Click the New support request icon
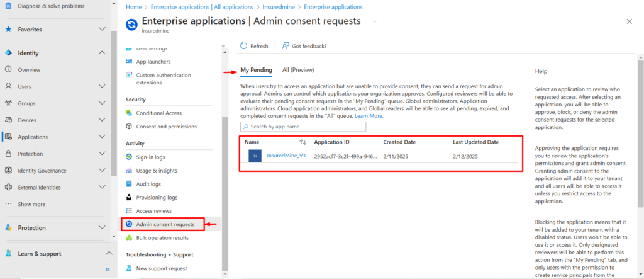 click(129, 268)
